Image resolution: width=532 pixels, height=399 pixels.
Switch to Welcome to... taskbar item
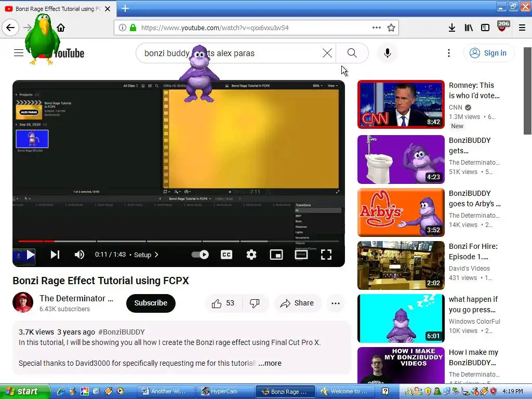(x=345, y=391)
